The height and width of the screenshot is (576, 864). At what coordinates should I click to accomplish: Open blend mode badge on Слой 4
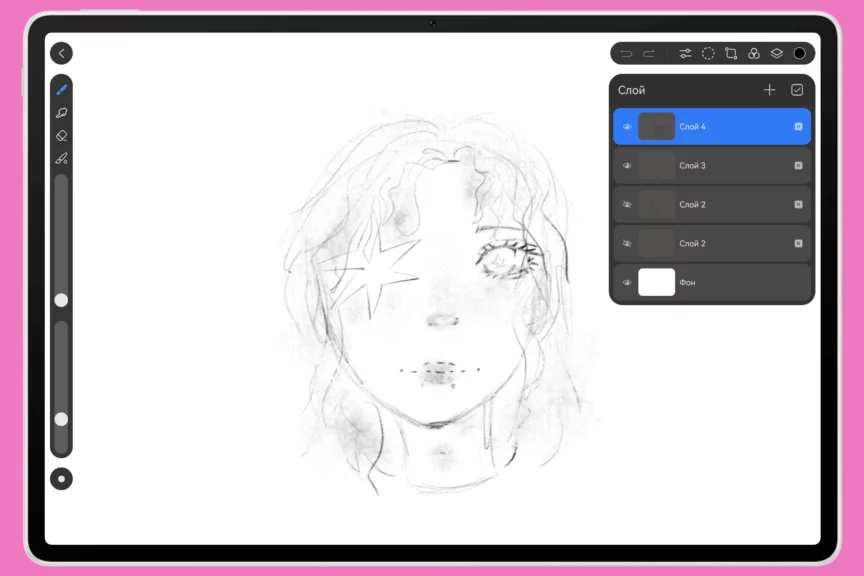[x=798, y=127]
